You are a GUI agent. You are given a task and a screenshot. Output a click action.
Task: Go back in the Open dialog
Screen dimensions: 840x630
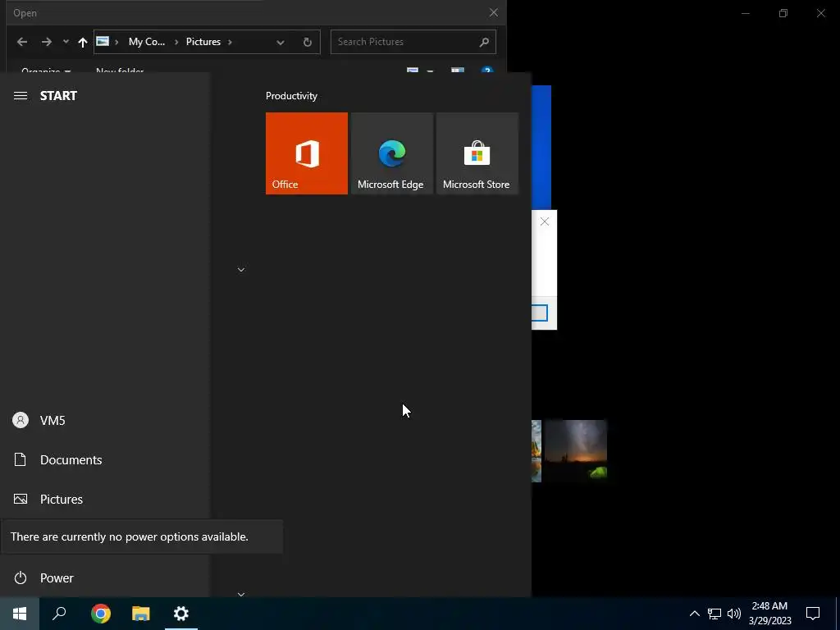[x=22, y=42]
